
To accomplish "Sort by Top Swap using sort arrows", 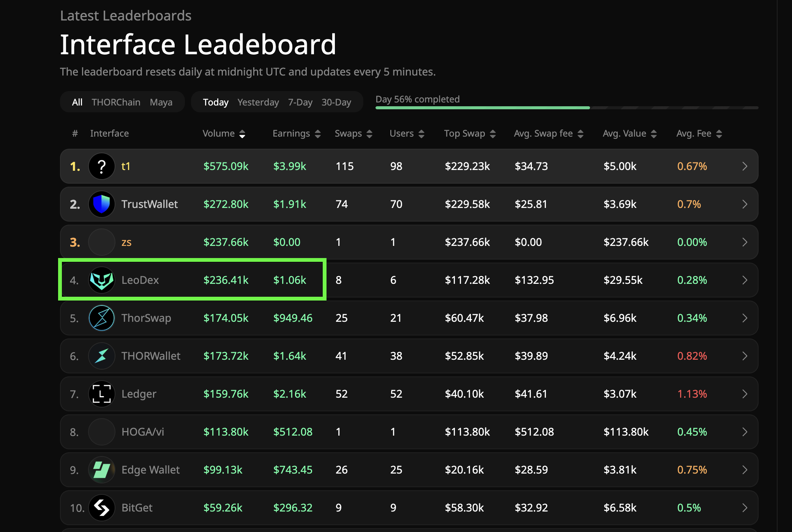I will [493, 134].
